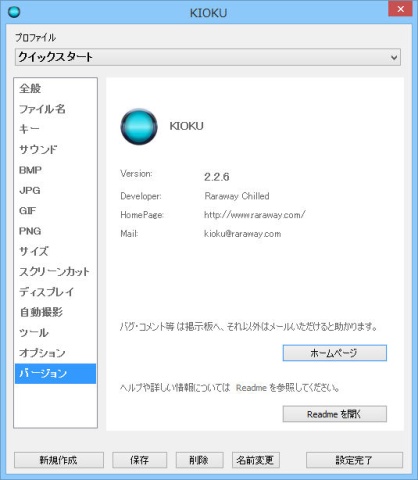Click the 設定完了 button
The image size is (418, 480).
(x=354, y=460)
